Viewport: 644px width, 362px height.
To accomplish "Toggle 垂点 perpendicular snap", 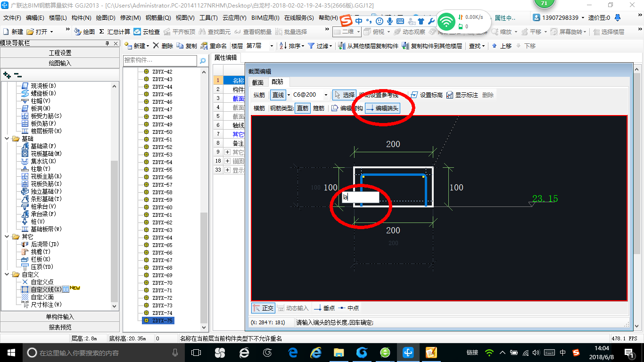I will (324, 308).
